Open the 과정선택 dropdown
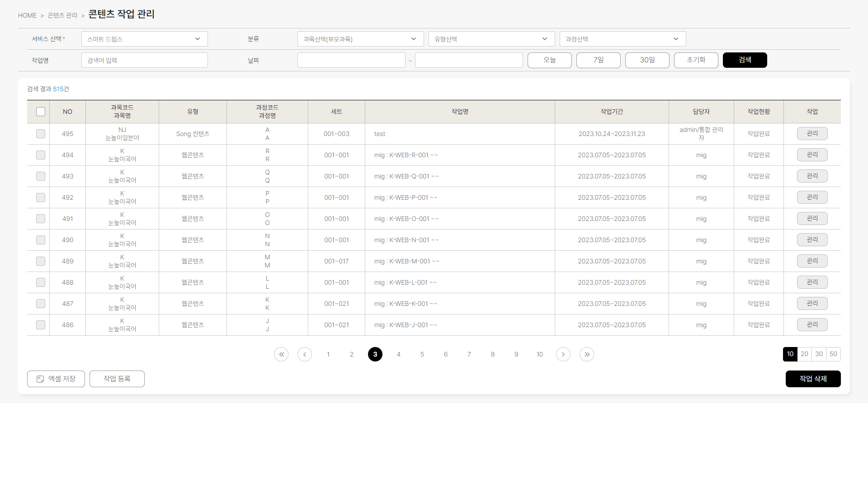This screenshot has width=868, height=488. click(x=623, y=39)
